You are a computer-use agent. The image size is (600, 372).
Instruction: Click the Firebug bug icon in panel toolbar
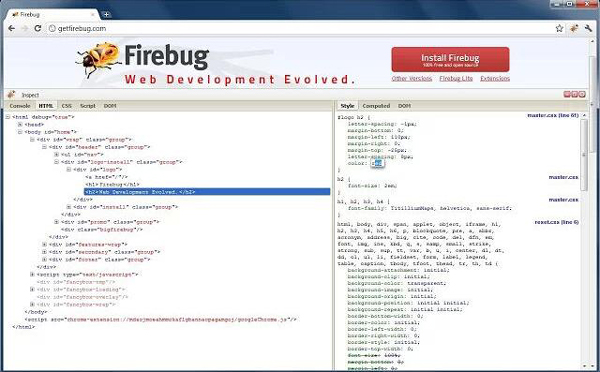point(11,95)
